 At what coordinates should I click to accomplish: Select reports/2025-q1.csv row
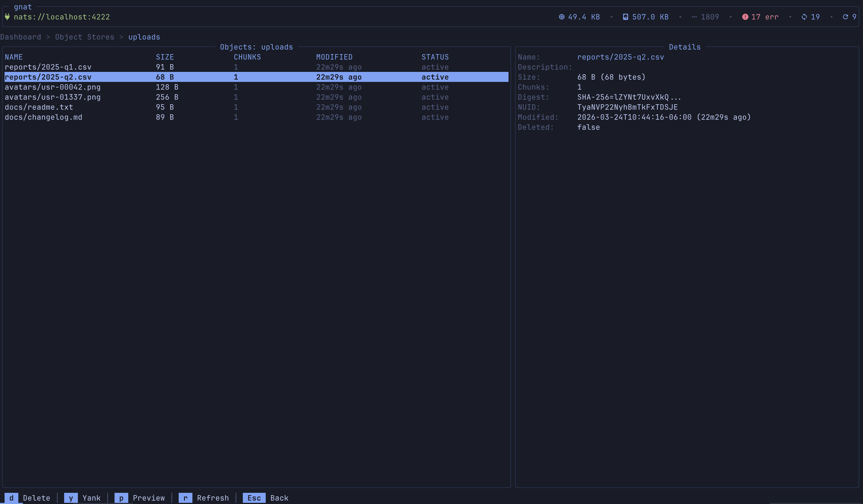tap(48, 67)
